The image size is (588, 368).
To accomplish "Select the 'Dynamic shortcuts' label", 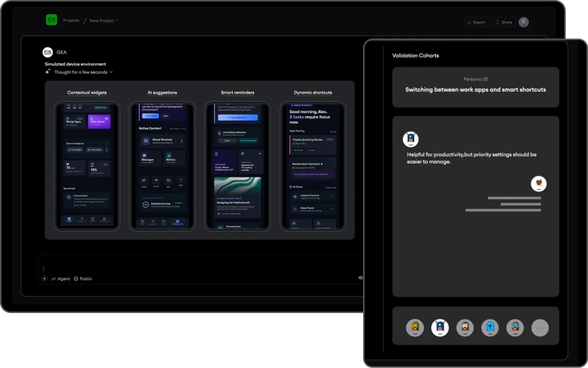I will pos(313,93).
